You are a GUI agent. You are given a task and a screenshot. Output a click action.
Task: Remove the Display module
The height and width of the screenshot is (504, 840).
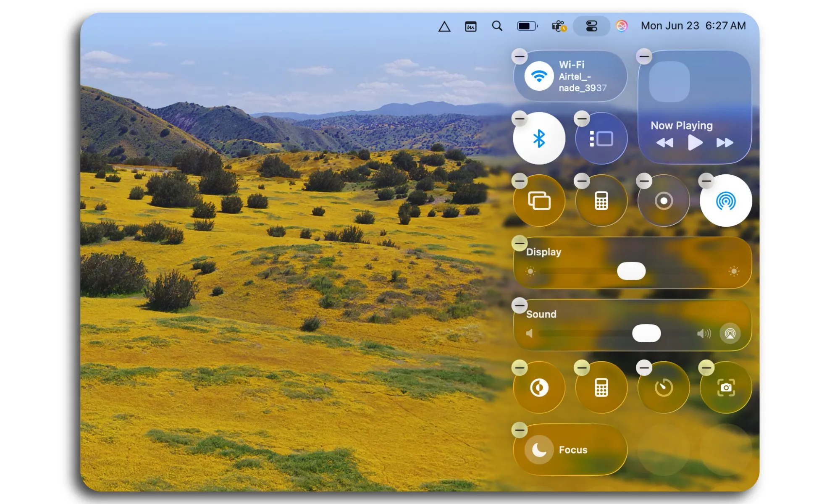pos(520,244)
